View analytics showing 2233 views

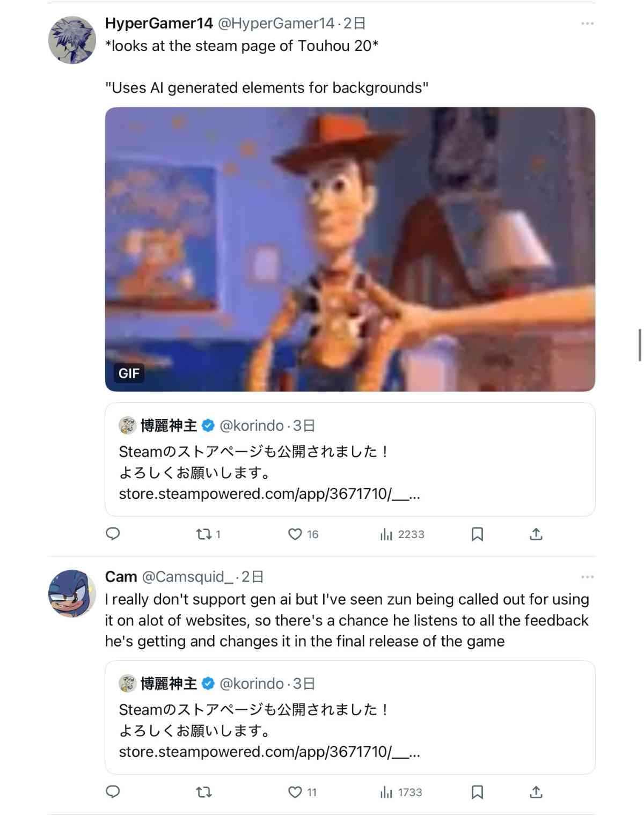click(x=402, y=534)
